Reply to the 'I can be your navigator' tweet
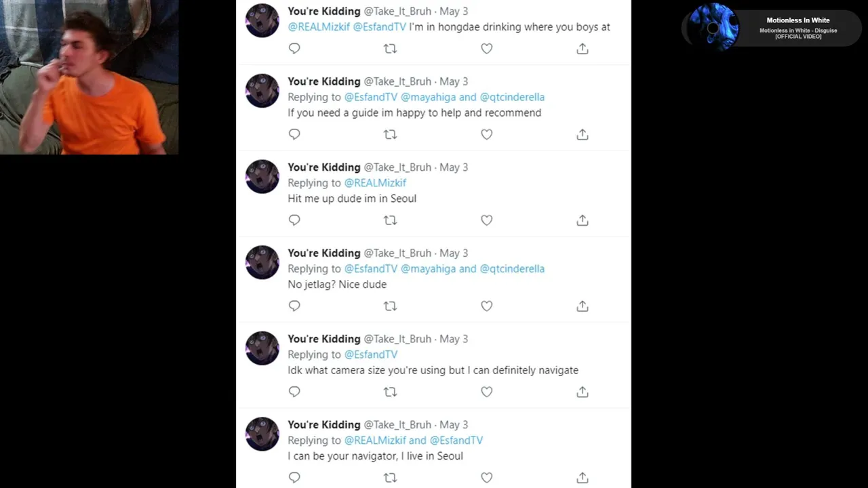868x488 pixels. click(294, 477)
